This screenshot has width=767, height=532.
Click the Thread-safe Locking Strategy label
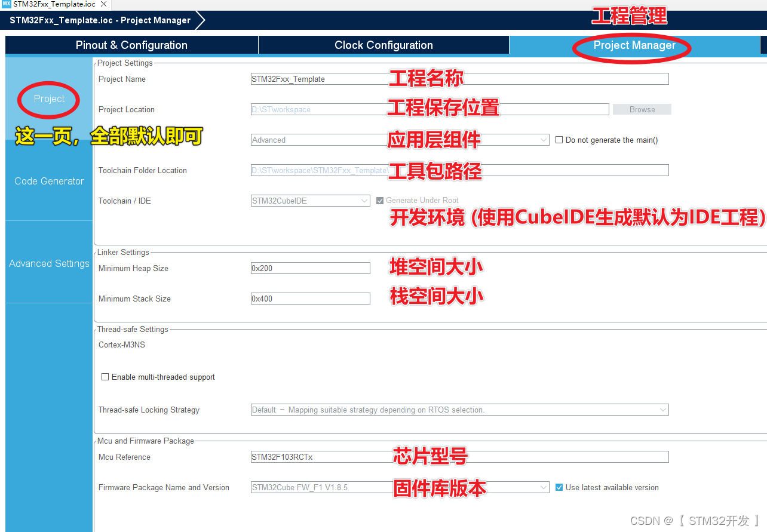click(x=149, y=410)
